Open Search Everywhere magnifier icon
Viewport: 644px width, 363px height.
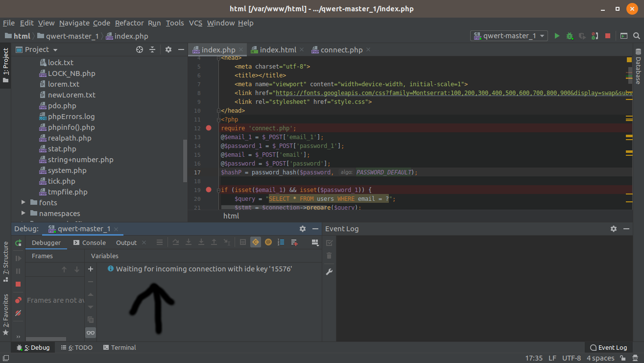pyautogui.click(x=637, y=36)
